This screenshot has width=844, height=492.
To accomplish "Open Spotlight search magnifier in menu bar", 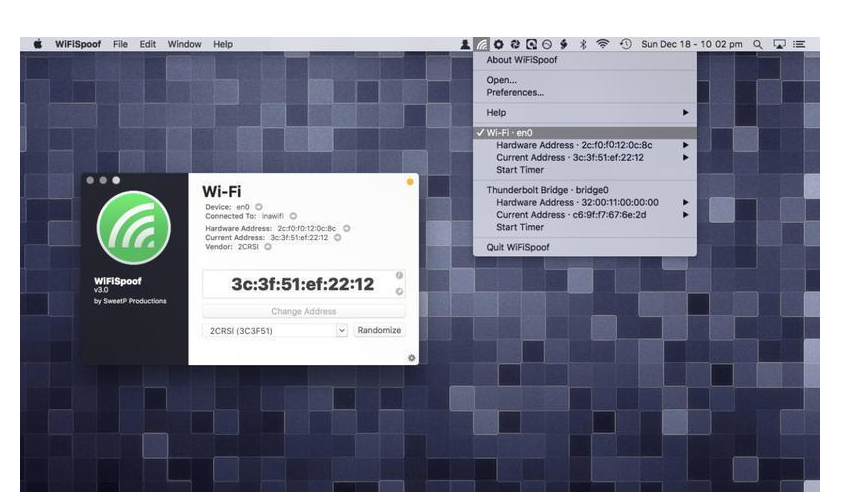I will (758, 45).
